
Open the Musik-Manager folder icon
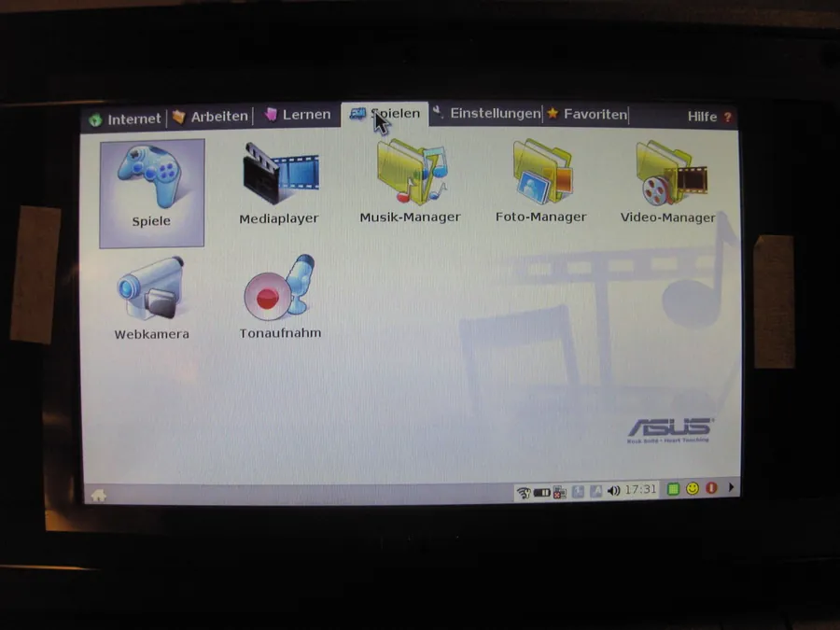coord(410,181)
